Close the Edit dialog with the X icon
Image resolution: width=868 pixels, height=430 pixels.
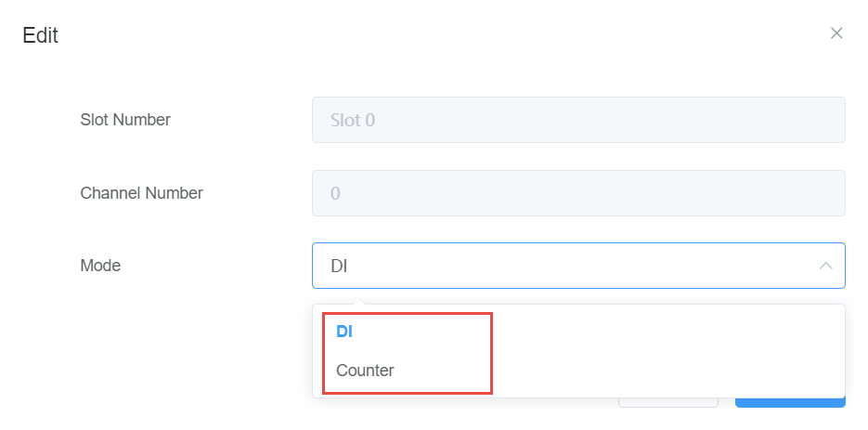click(836, 33)
